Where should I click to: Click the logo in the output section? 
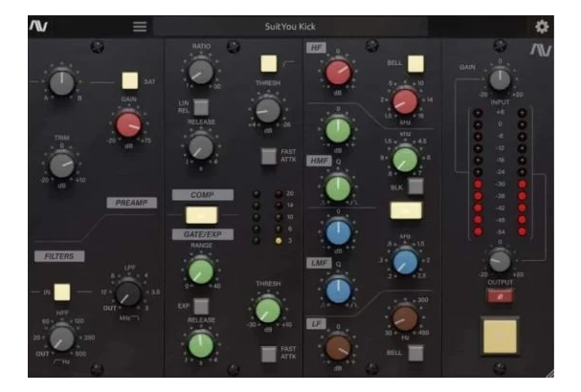pos(540,50)
